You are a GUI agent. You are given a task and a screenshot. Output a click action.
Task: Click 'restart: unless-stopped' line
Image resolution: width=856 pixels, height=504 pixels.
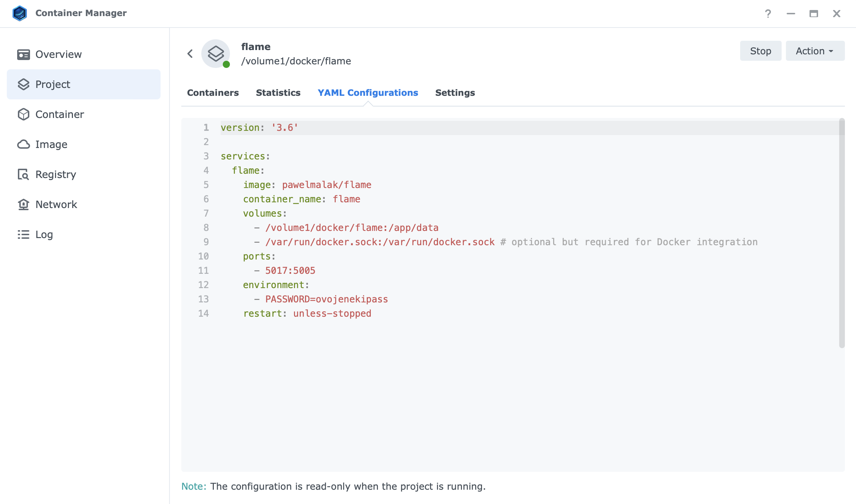(307, 313)
